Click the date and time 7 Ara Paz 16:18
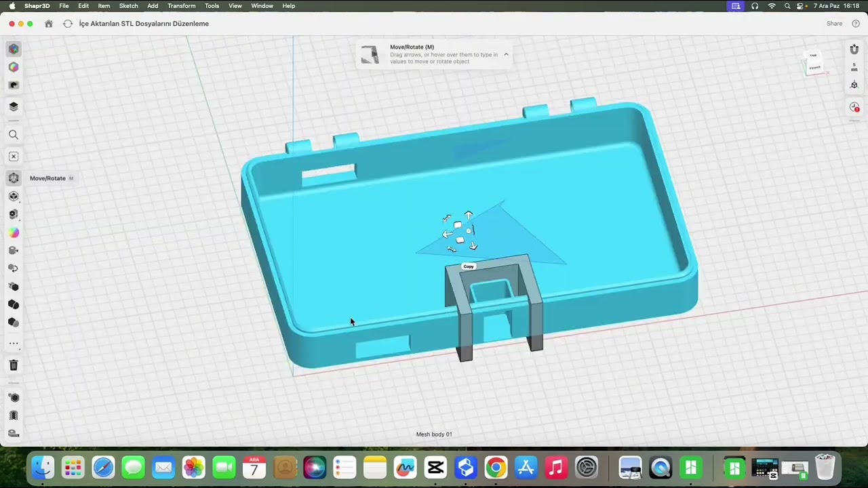The width and height of the screenshot is (868, 488). pos(836,6)
